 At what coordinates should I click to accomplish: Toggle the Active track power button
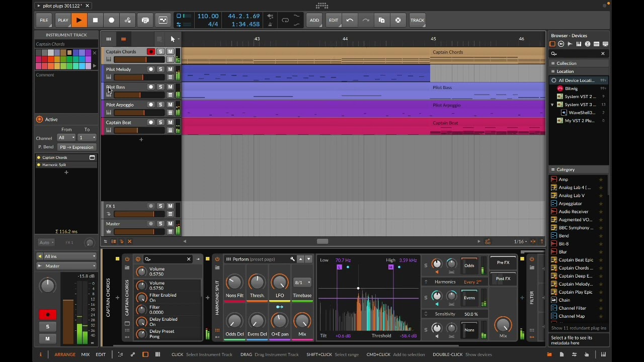[x=39, y=119]
